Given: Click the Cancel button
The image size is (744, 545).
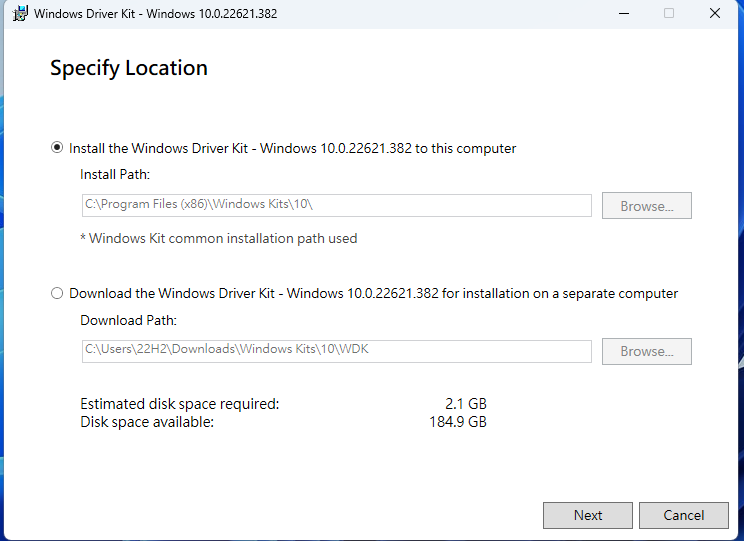Looking at the screenshot, I should pos(684,515).
